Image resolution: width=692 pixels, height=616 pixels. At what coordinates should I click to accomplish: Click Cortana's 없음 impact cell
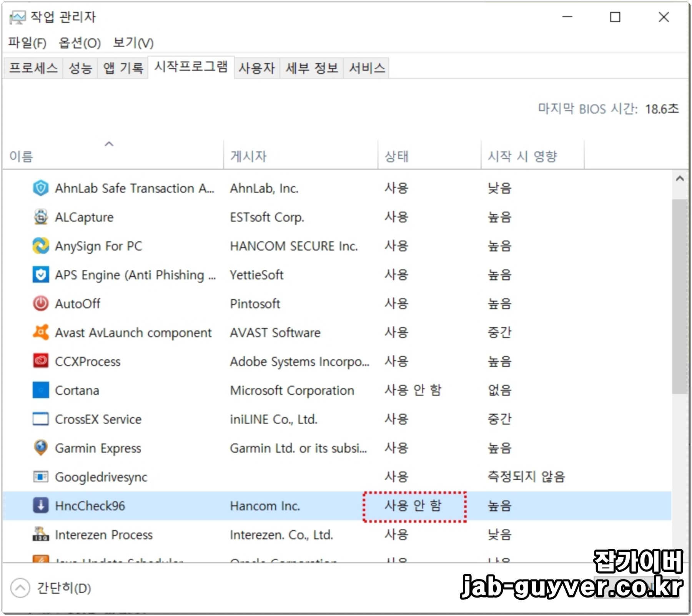pyautogui.click(x=499, y=390)
